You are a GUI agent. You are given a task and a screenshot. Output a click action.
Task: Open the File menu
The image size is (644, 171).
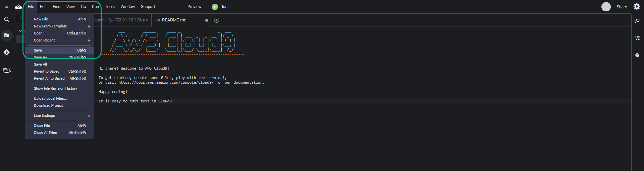coord(31,7)
